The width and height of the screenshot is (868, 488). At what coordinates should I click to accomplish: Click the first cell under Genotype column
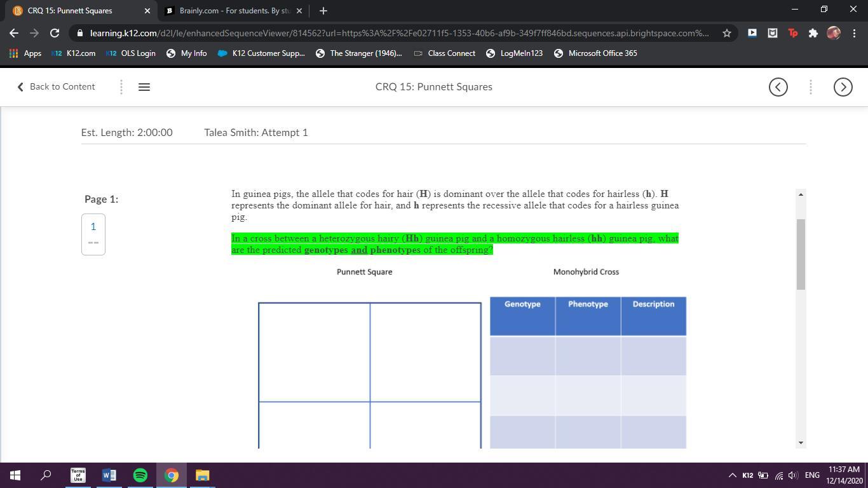(x=522, y=356)
